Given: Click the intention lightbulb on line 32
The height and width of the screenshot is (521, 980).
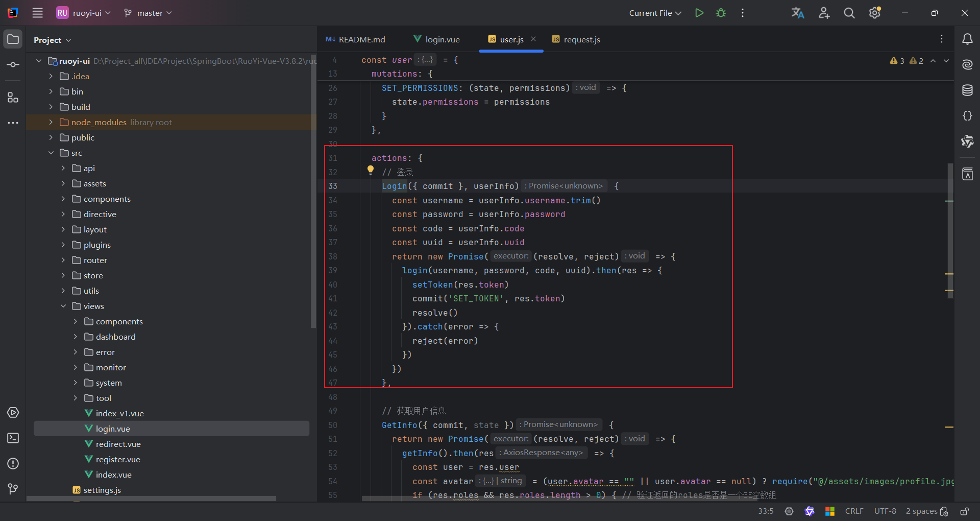Looking at the screenshot, I should click(x=371, y=171).
